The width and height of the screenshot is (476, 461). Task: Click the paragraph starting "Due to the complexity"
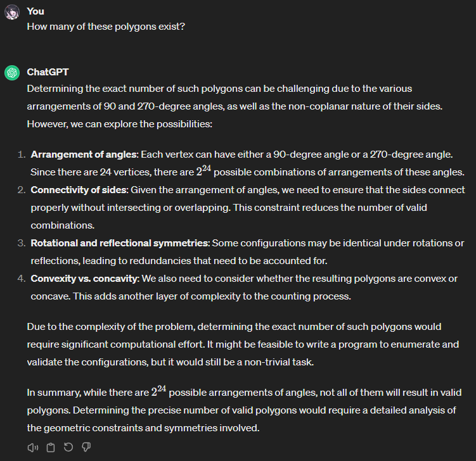pos(234,344)
